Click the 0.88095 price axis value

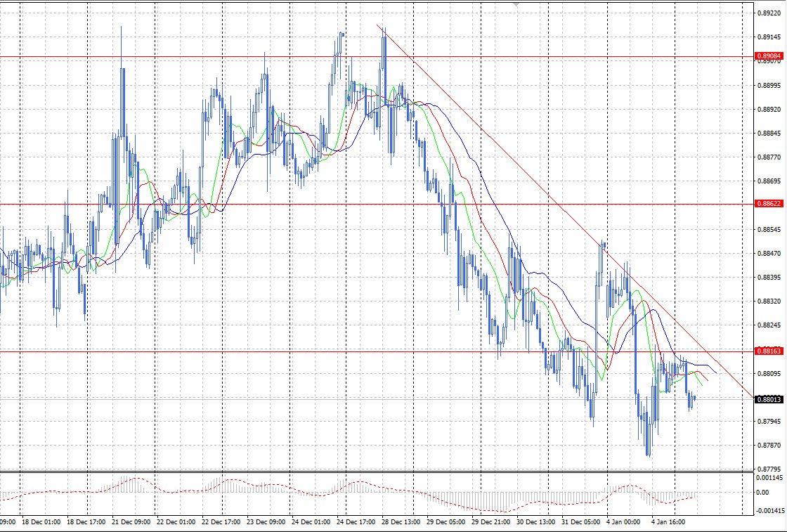(x=769, y=373)
